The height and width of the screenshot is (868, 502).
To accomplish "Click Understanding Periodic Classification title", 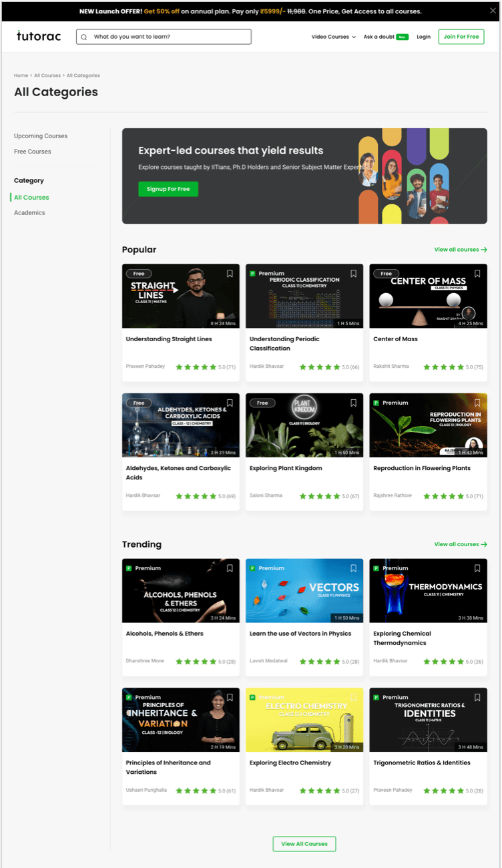I will point(284,344).
